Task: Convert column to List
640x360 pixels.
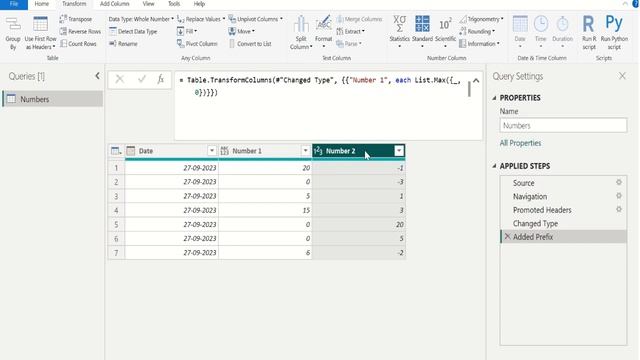Action: pyautogui.click(x=250, y=44)
